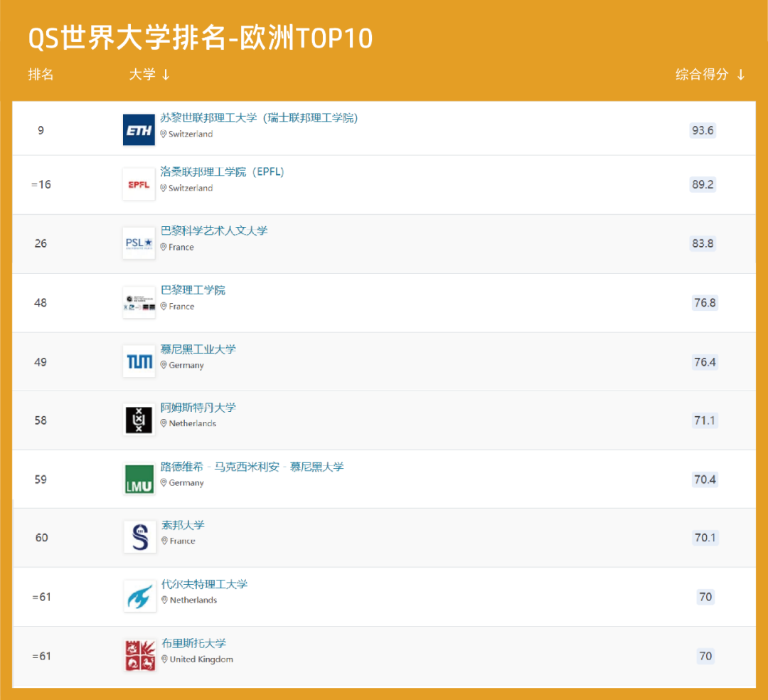This screenshot has width=768, height=700.
Task: Click location pin in 慕尼黑工业大学 row
Action: point(164,365)
